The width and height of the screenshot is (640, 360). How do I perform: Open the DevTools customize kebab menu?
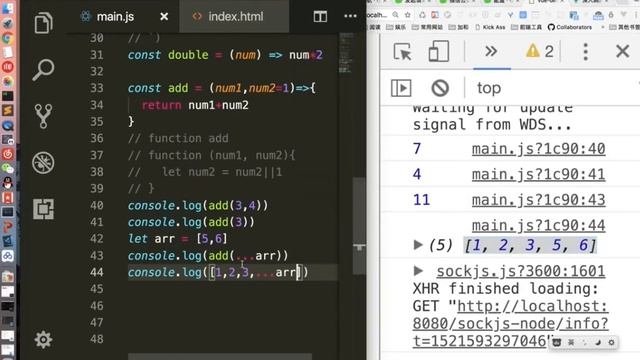[x=586, y=52]
